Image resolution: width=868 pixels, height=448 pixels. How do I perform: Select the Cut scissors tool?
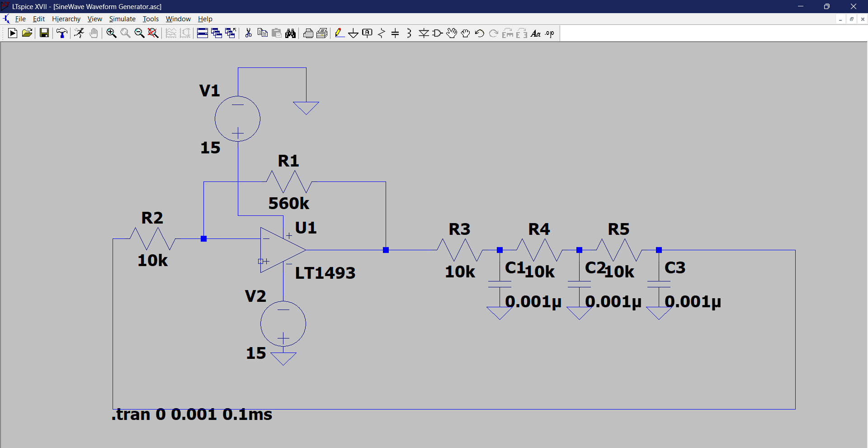pos(248,33)
